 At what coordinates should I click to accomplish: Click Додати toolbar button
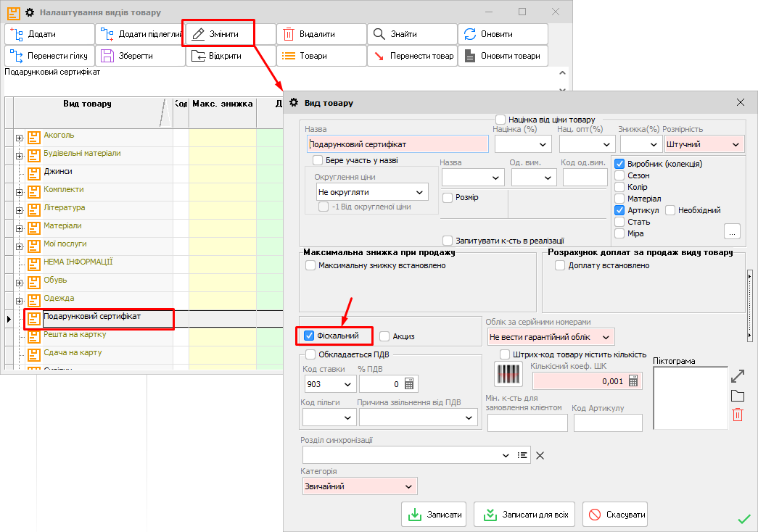pos(49,34)
